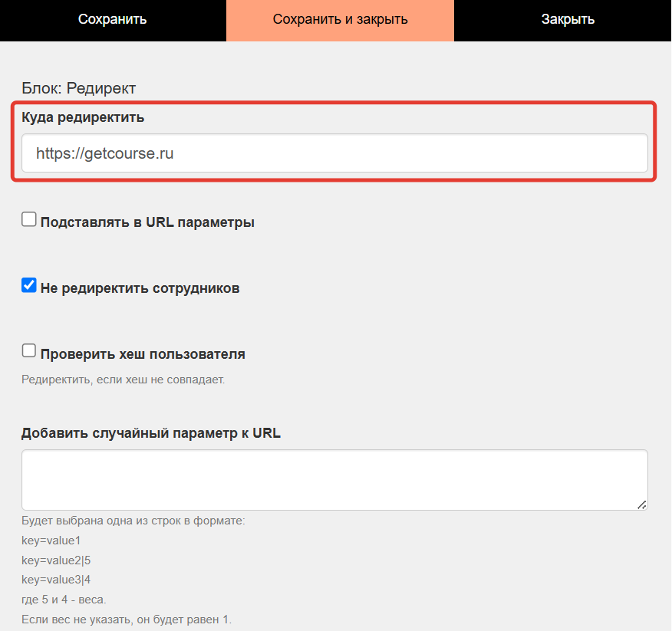
Task: Click the hint Редиректить, если хеш не совпадает
Action: 123,380
